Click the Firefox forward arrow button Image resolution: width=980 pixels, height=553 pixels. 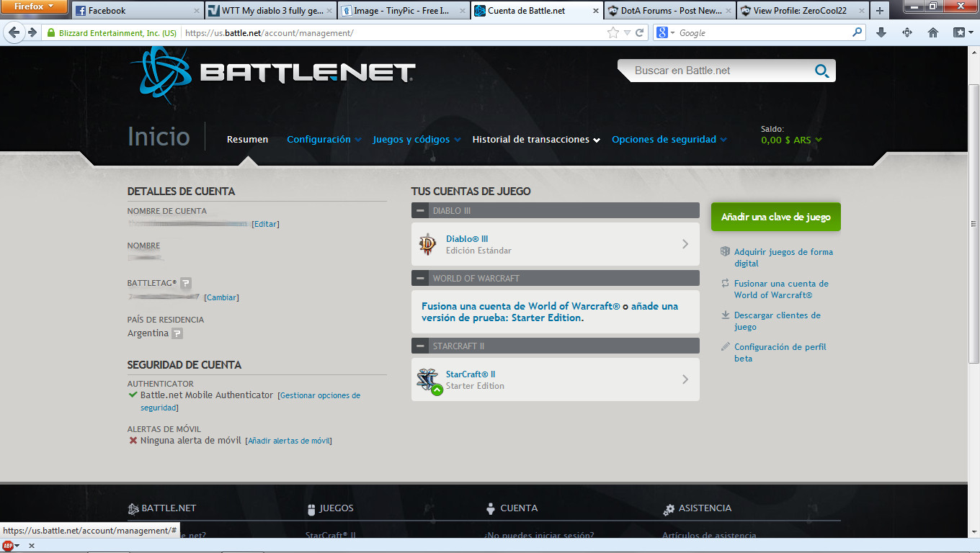32,32
